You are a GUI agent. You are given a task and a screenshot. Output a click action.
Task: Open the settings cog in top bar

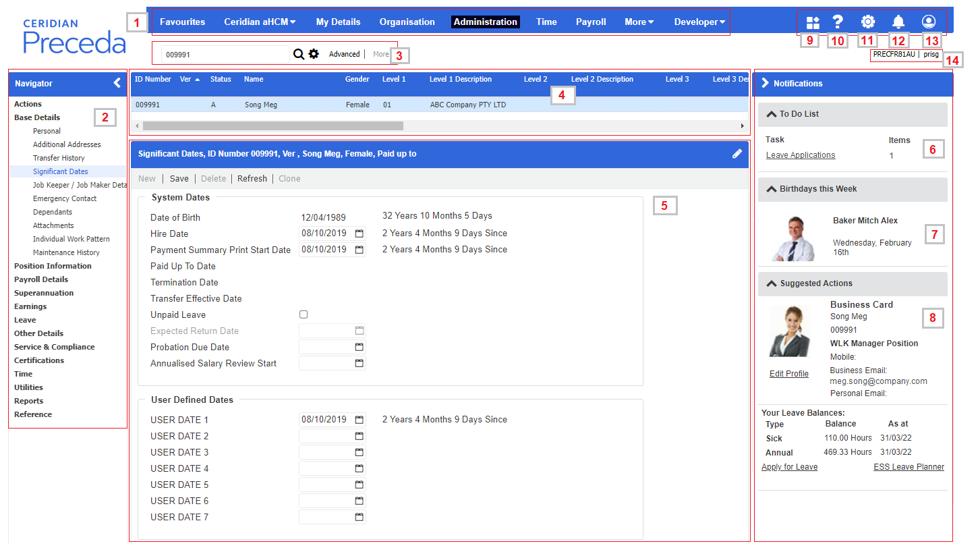point(867,22)
